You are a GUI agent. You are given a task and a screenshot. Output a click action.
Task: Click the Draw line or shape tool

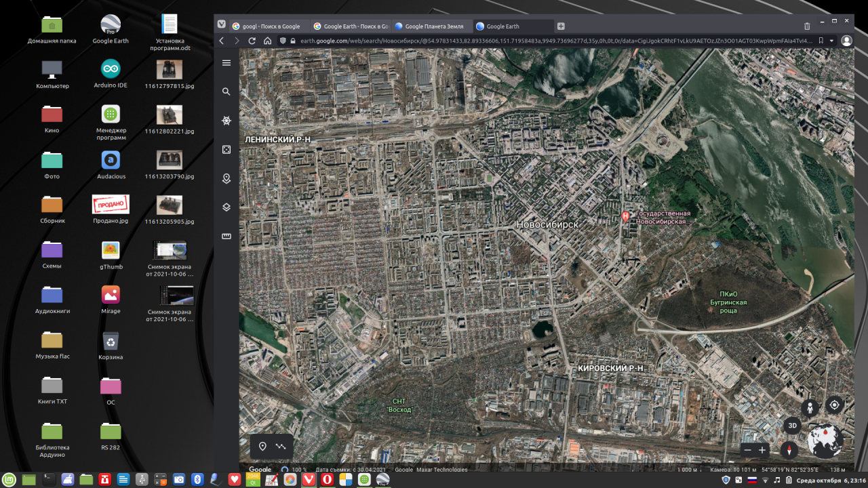point(281,447)
